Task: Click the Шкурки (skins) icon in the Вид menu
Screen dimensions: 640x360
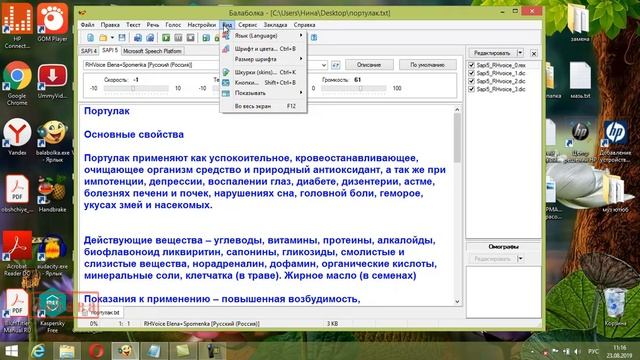Action: tap(226, 72)
